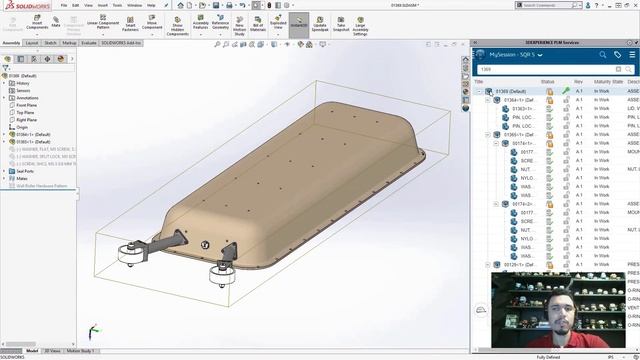Open the PropertyManager tab icon
640x360 pixels.
(20, 59)
